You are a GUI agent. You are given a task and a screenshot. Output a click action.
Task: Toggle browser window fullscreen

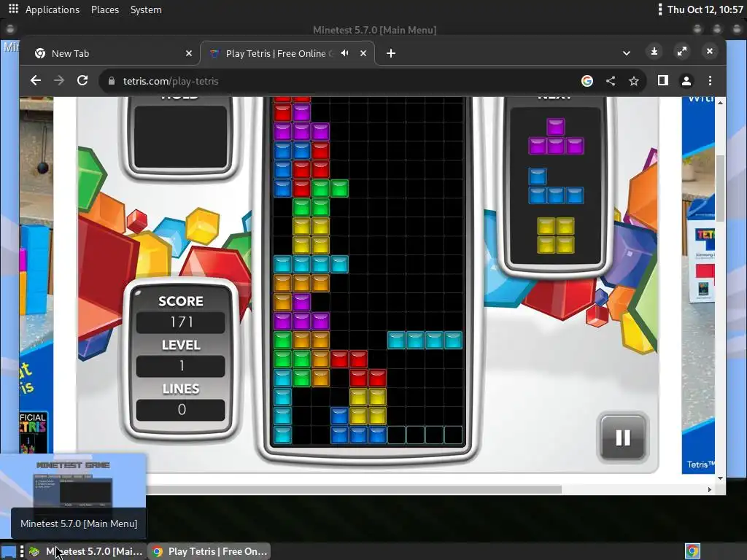pos(682,51)
